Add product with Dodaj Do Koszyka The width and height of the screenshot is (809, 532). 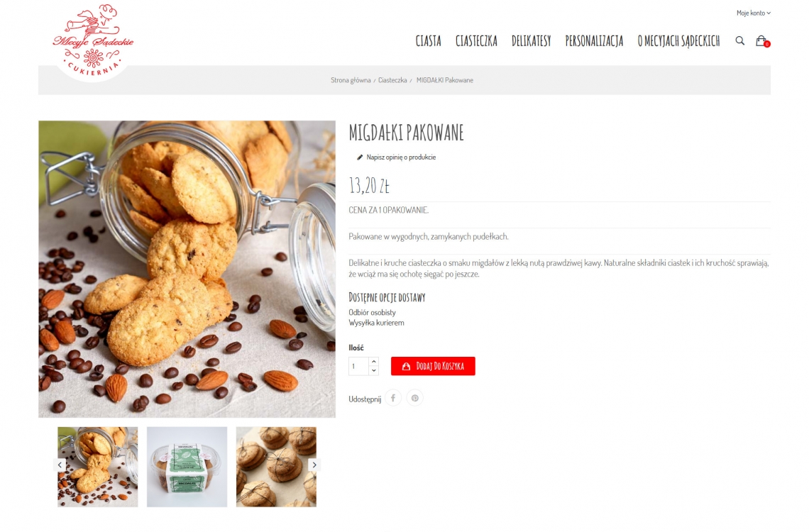(433, 366)
